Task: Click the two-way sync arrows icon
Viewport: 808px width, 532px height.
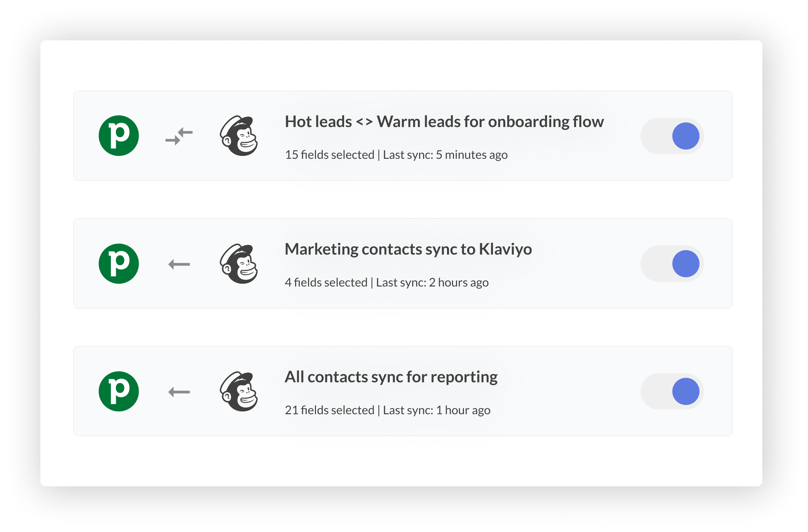Action: [x=179, y=136]
